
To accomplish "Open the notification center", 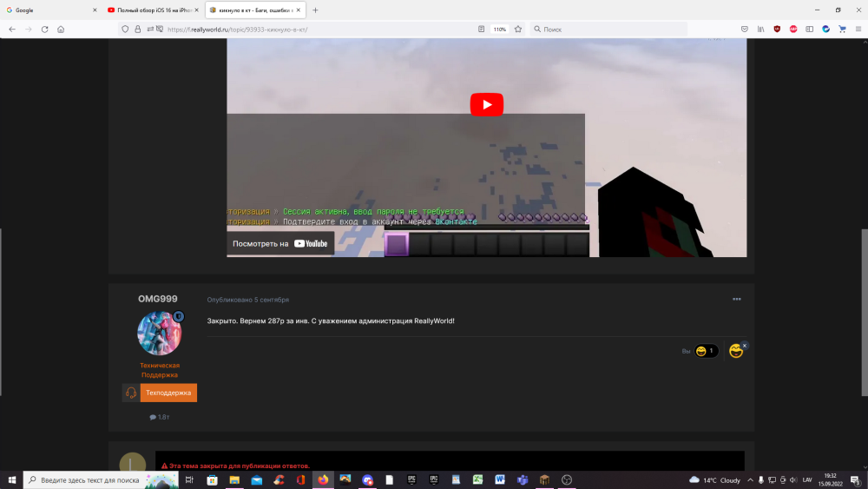I will click(x=855, y=479).
